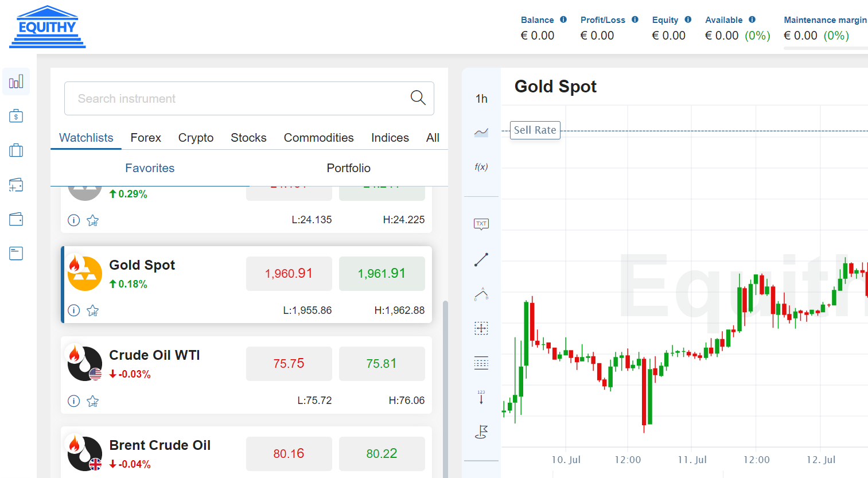Switch to the Indices tab
Viewport: 868px width, 478px height.
390,138
